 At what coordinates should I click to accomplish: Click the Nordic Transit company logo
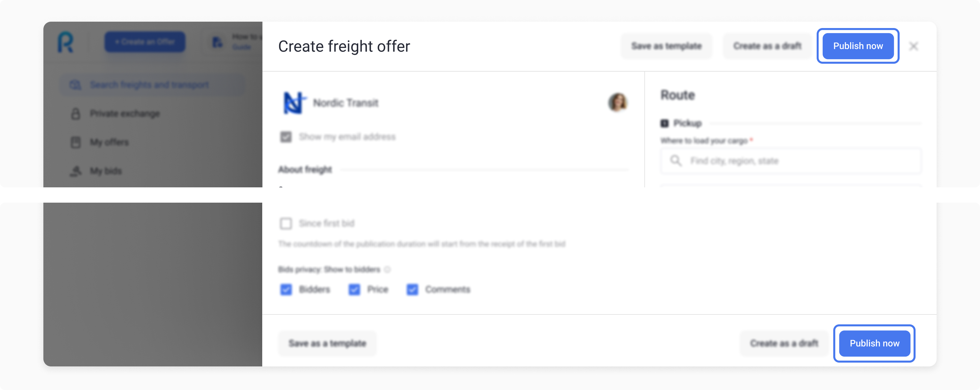click(x=293, y=103)
